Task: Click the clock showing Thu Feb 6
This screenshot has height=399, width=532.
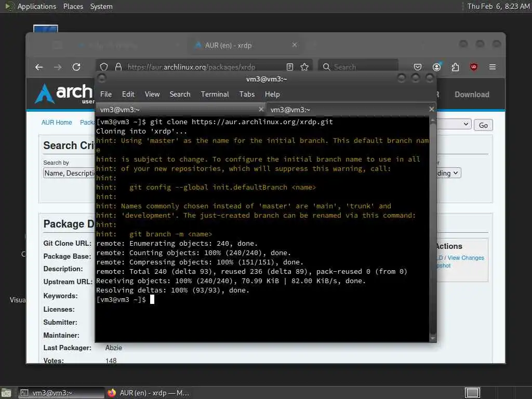Action: pyautogui.click(x=498, y=6)
